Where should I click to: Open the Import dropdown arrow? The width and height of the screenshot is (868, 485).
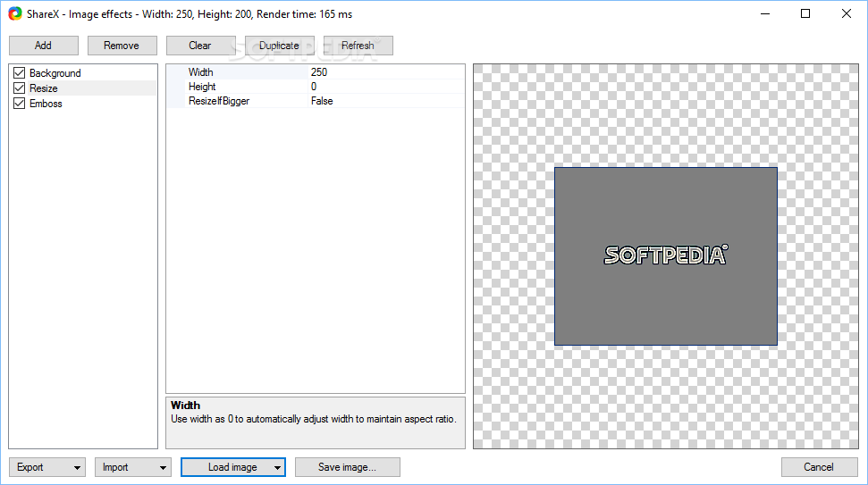click(x=163, y=468)
